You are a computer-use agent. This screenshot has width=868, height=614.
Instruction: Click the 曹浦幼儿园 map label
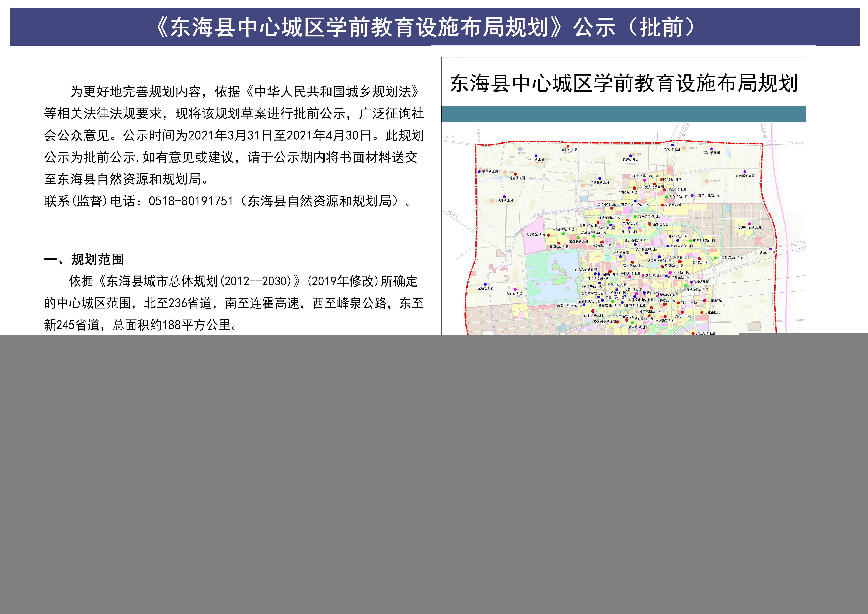click(767, 253)
